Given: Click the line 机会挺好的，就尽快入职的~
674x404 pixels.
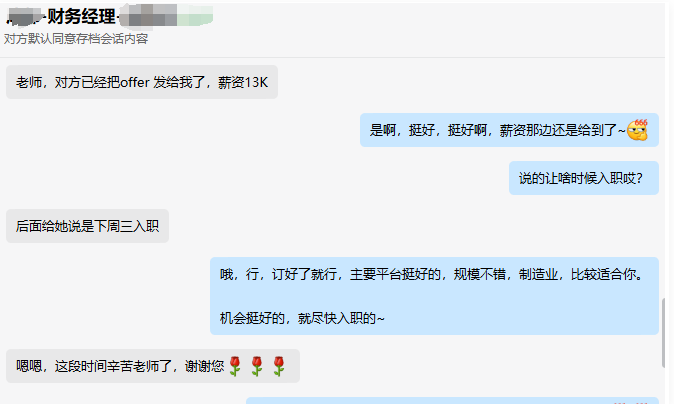Looking at the screenshot, I should [x=302, y=318].
